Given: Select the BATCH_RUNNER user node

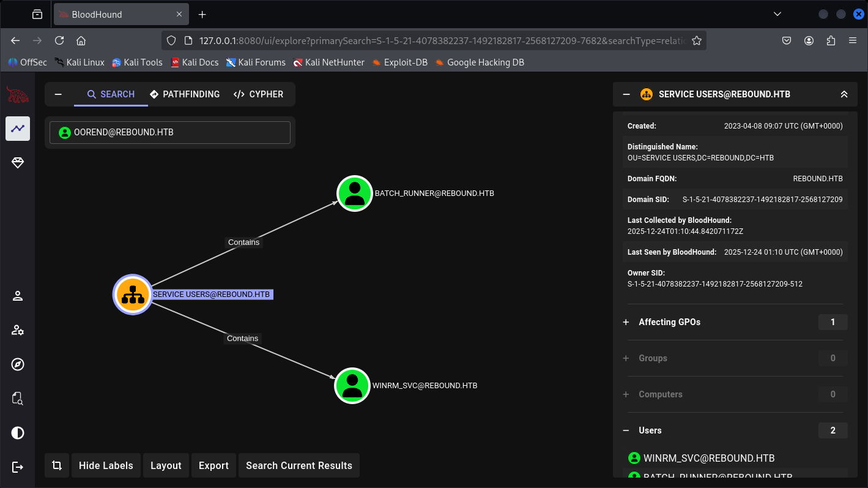Looking at the screenshot, I should click(x=355, y=193).
